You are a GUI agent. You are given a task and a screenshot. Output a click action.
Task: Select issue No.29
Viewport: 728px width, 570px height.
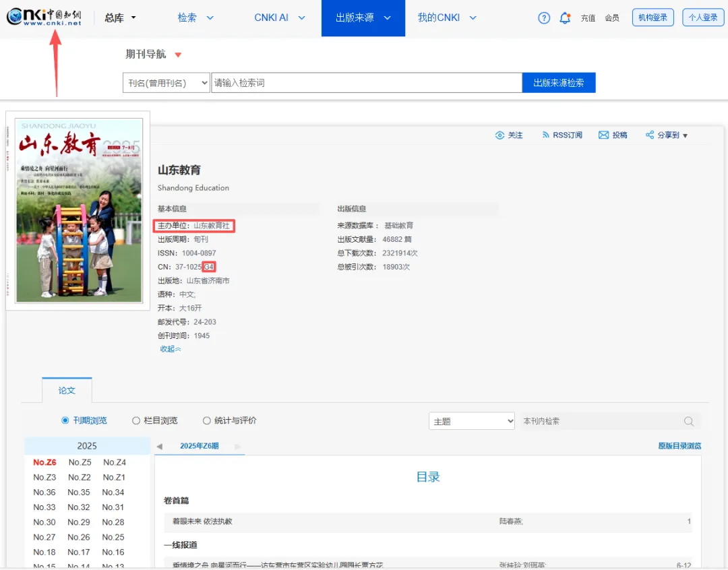[79, 522]
